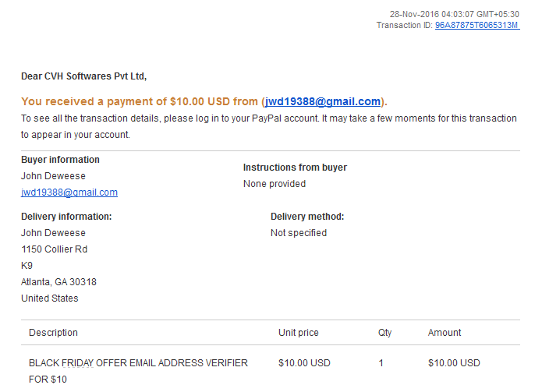The image size is (542, 392).
Task: Click the $10.00 USD value under Amount
Action: 454,363
